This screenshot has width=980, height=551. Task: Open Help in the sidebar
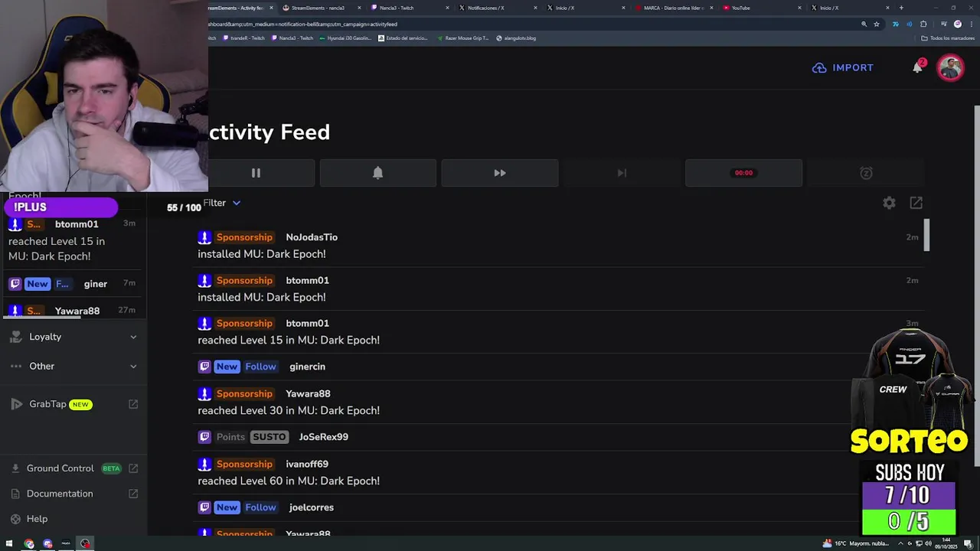(37, 519)
